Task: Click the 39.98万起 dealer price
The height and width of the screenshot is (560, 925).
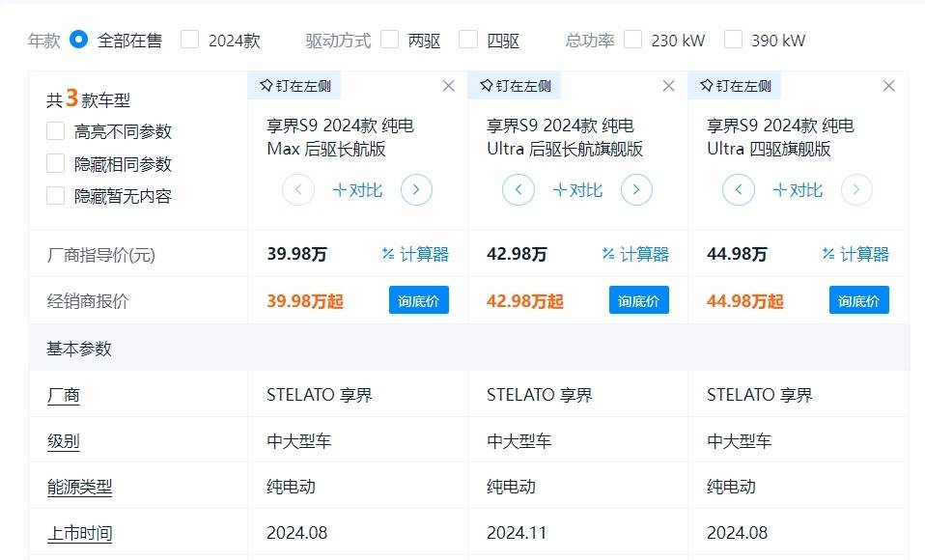Action: click(305, 301)
